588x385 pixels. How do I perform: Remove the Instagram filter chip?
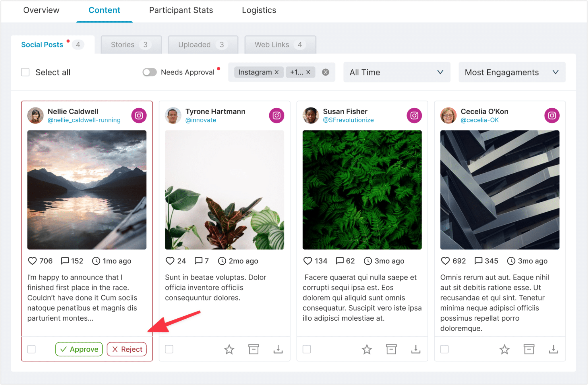(276, 72)
